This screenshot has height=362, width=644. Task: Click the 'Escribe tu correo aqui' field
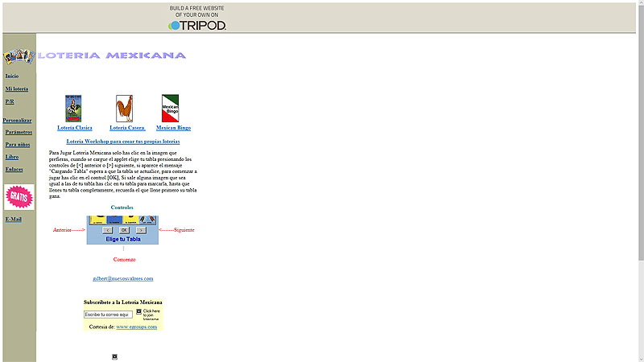108,315
